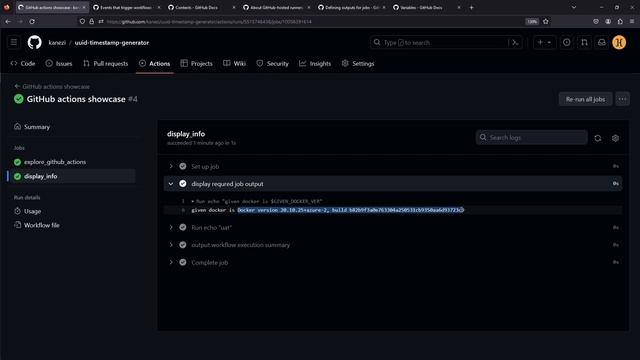This screenshot has width=640, height=360.
Task: Switch to the Projects tab
Action: (x=196, y=64)
